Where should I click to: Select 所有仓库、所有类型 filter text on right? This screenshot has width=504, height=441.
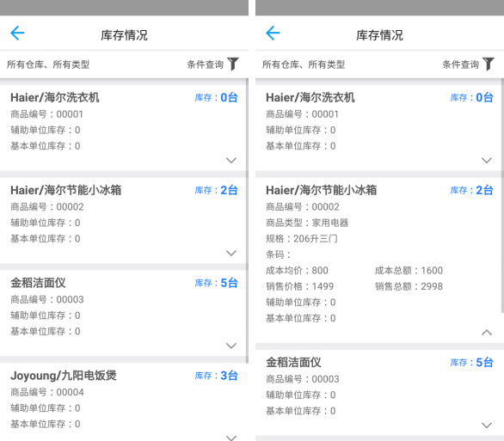pyautogui.click(x=304, y=64)
